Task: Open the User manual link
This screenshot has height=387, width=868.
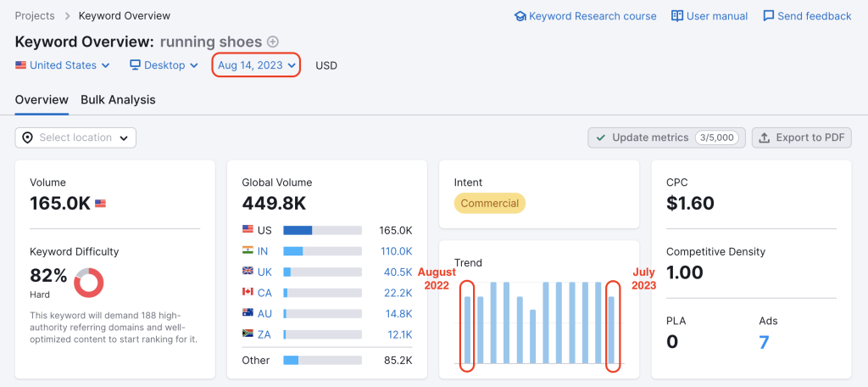Action: pyautogui.click(x=709, y=16)
